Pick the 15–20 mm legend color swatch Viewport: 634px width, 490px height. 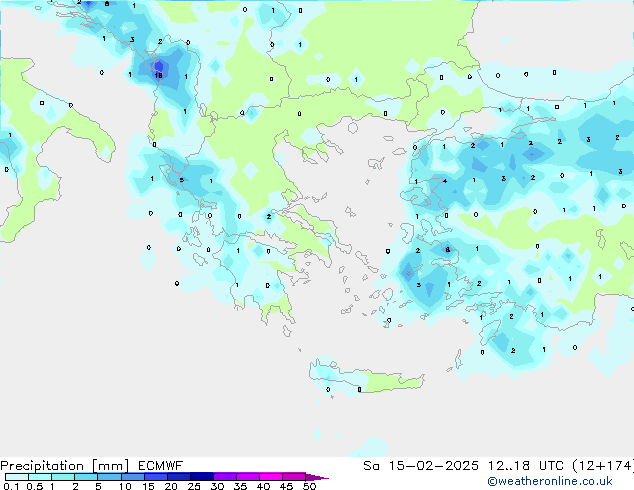pos(155,477)
